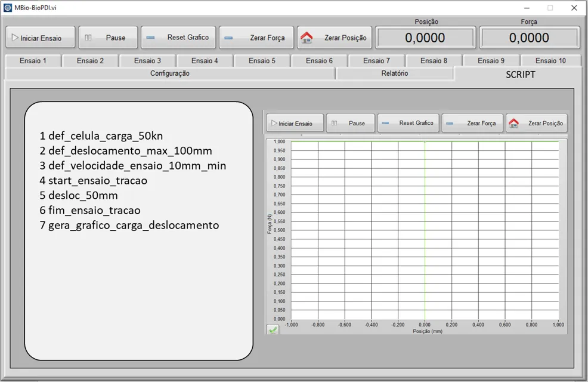Click the Posição (mm) horizontal axis label

pyautogui.click(x=428, y=331)
